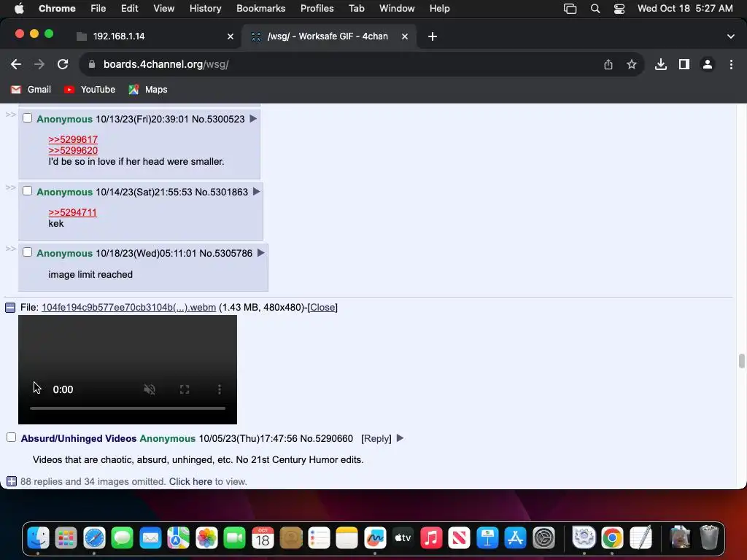Go back to the previous page
The height and width of the screenshot is (560, 747).
(16, 64)
